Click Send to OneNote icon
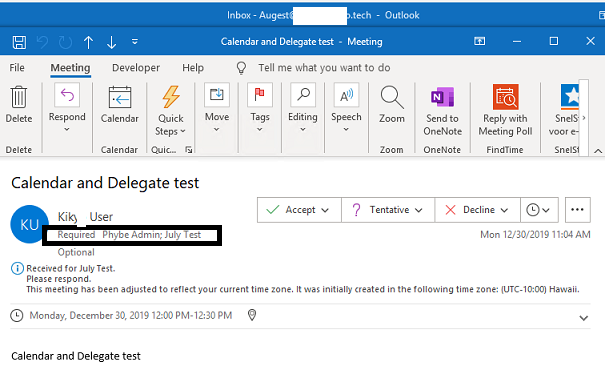This screenshot has height=378, width=605. tap(442, 97)
